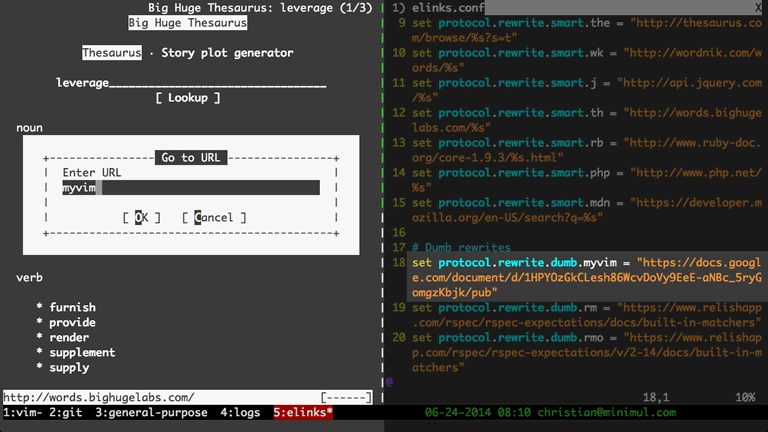Switch to tmux window 1:vim

[23, 412]
